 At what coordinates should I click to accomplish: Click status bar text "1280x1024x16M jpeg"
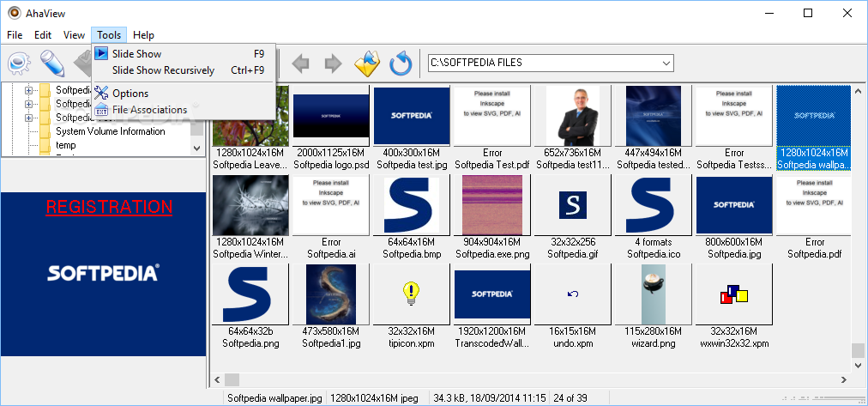coord(374,397)
